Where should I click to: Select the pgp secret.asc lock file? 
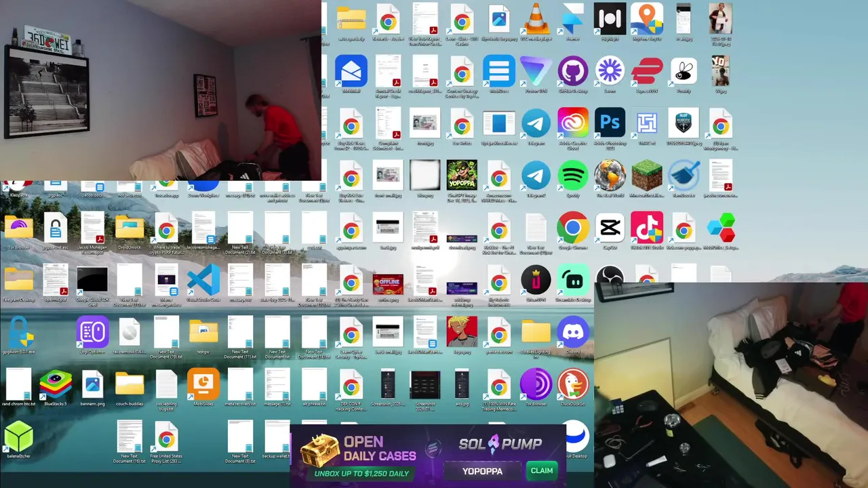pos(56,228)
